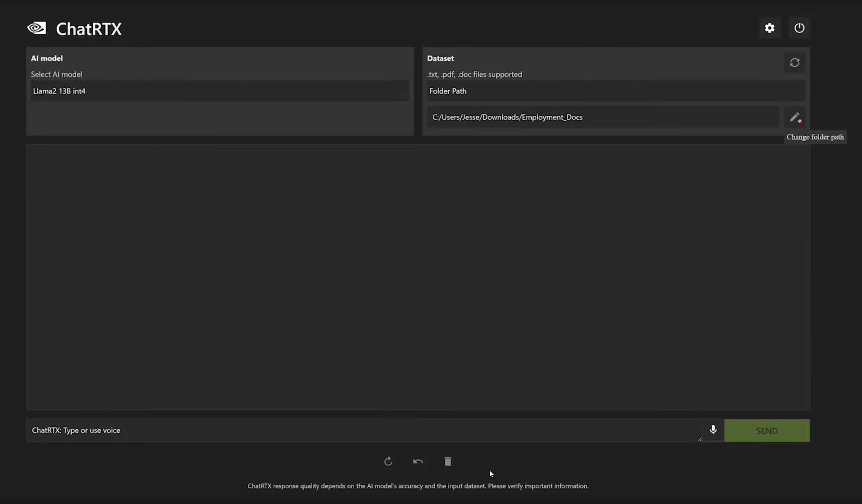
Task: Click the Select AI model label
Action: (56, 74)
